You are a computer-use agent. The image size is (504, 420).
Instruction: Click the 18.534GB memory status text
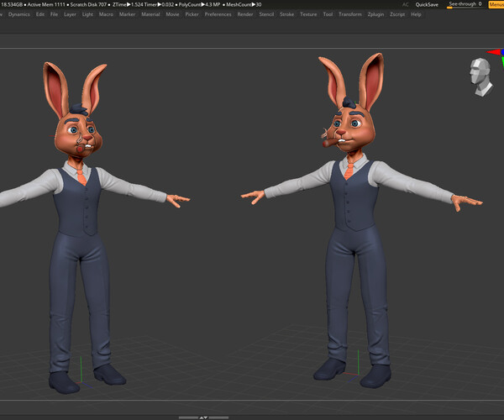click(12, 4)
